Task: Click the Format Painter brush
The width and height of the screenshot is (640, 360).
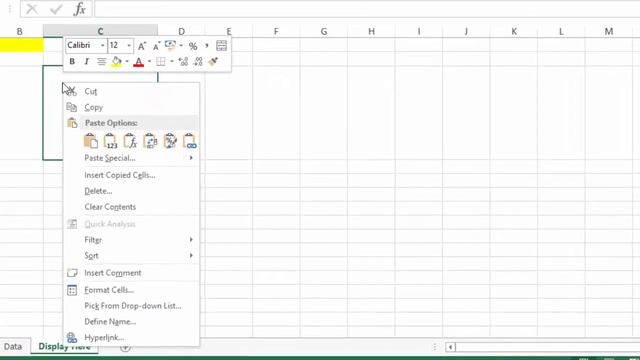Action: pyautogui.click(x=213, y=62)
